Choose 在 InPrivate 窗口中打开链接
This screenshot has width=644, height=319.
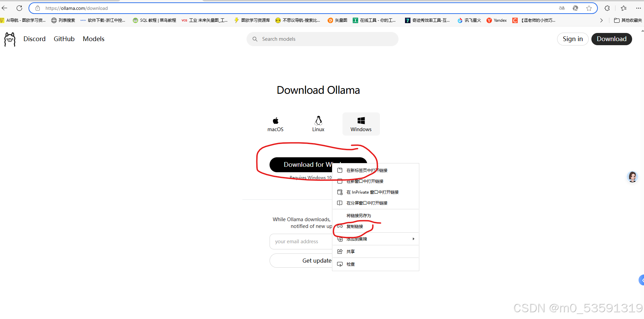point(375,192)
